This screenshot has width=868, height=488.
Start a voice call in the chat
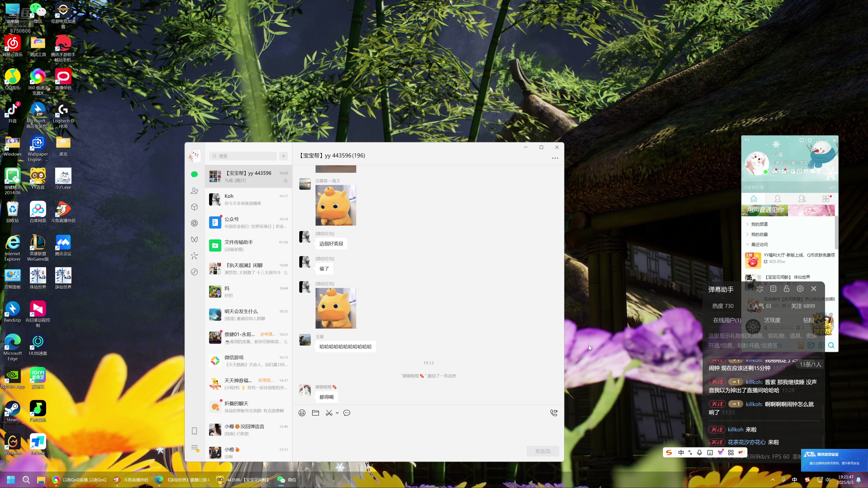click(x=554, y=413)
